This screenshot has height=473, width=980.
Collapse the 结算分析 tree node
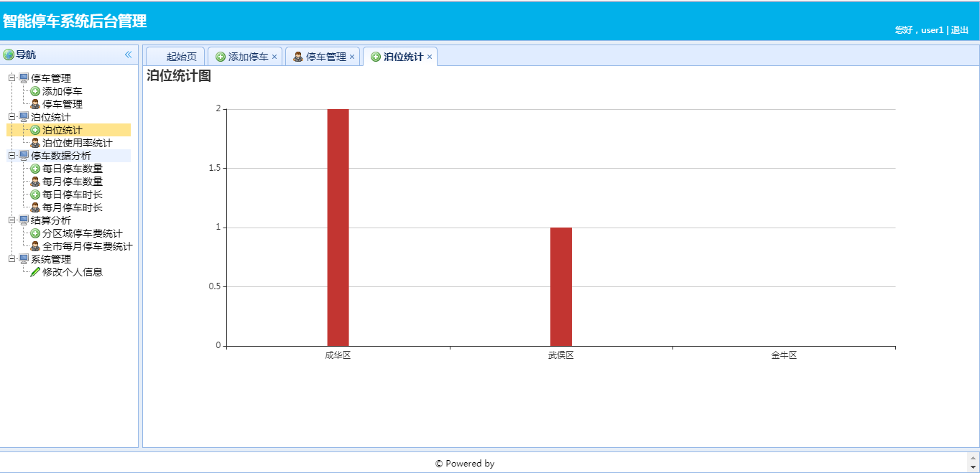[x=11, y=220]
